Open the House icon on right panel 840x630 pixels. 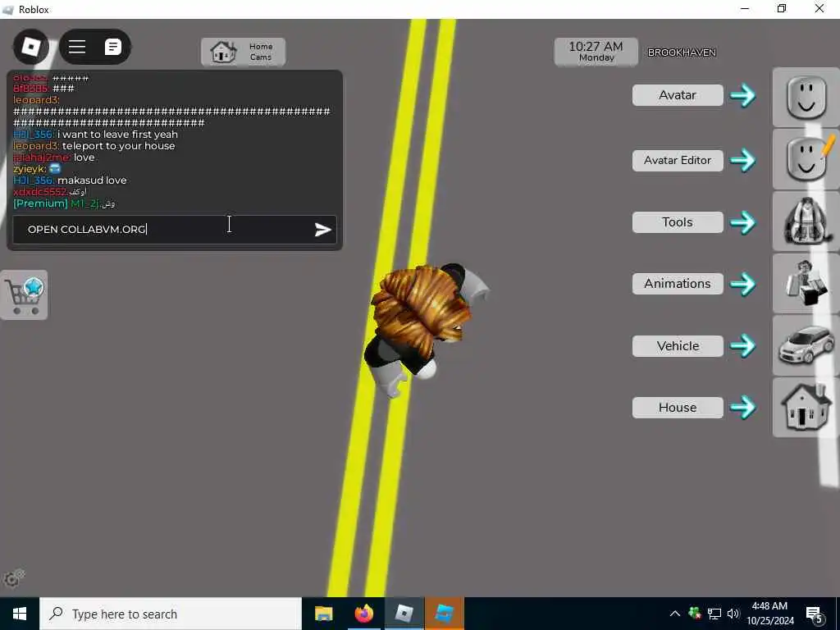coord(806,407)
